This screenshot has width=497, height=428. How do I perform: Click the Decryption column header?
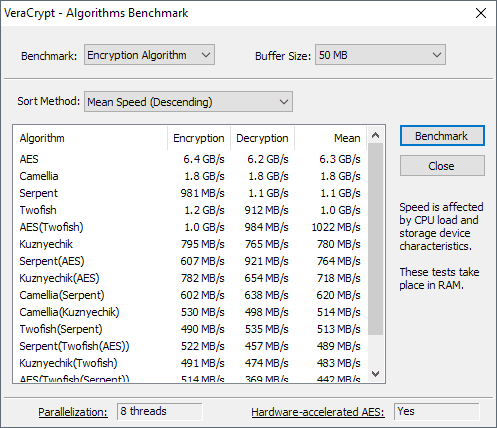(262, 138)
